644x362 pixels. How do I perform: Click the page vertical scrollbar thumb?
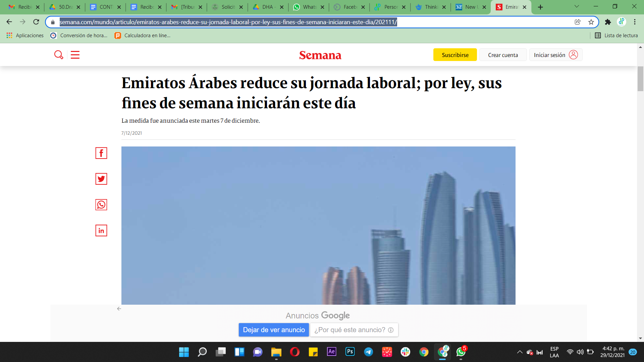tap(640, 79)
